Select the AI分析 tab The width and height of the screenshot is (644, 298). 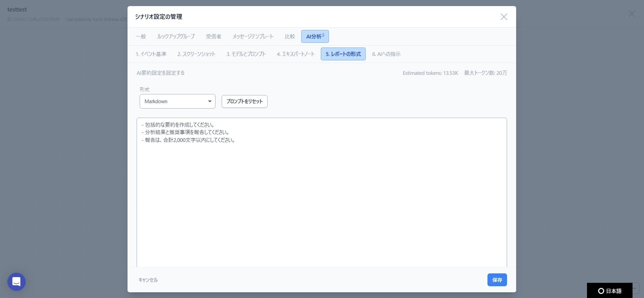315,36
